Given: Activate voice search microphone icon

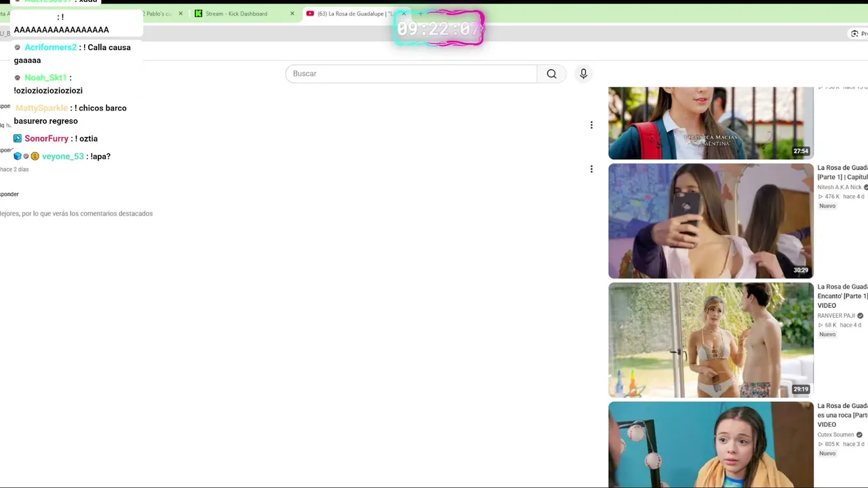Looking at the screenshot, I should click(583, 74).
